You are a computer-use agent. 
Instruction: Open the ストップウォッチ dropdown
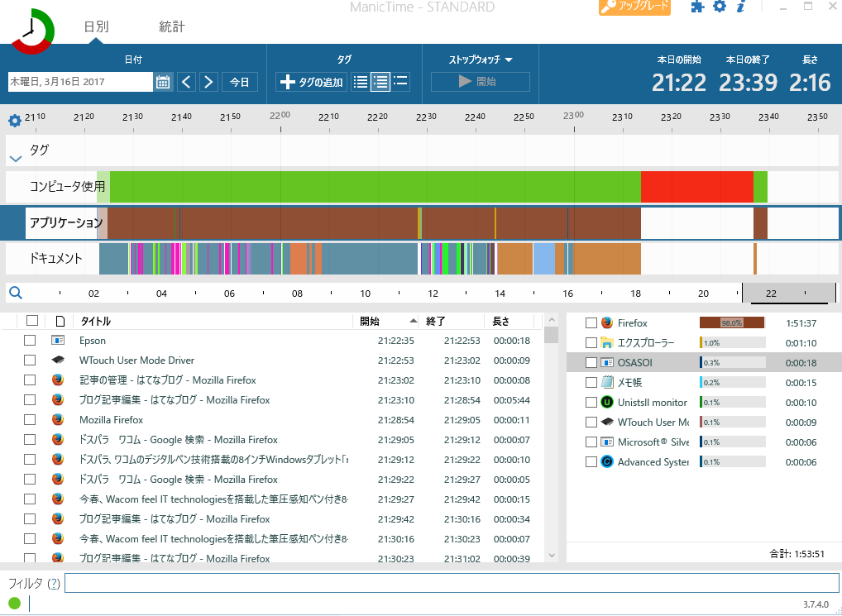[x=480, y=60]
